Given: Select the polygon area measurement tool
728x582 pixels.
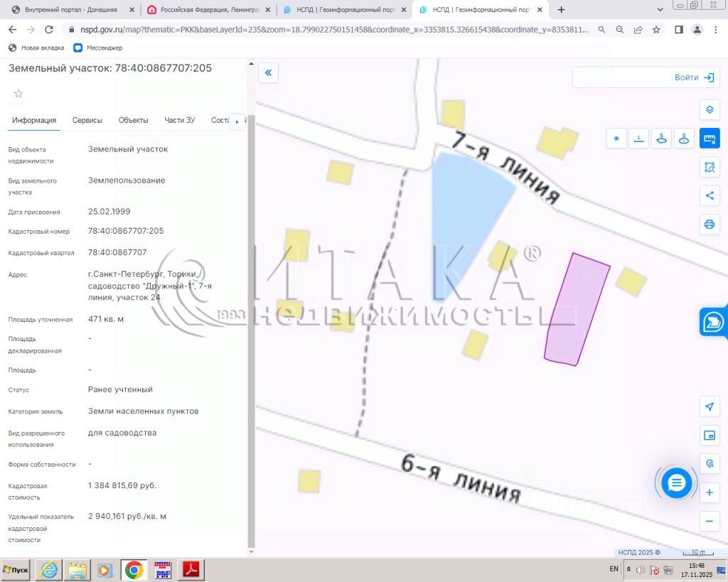Looking at the screenshot, I should (662, 139).
